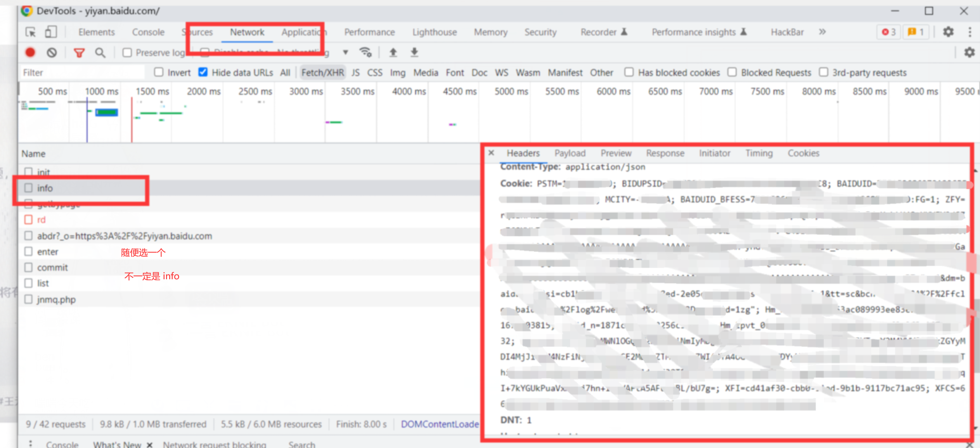980x448 pixels.
Task: Click the error count badge showing 3
Action: (x=888, y=32)
